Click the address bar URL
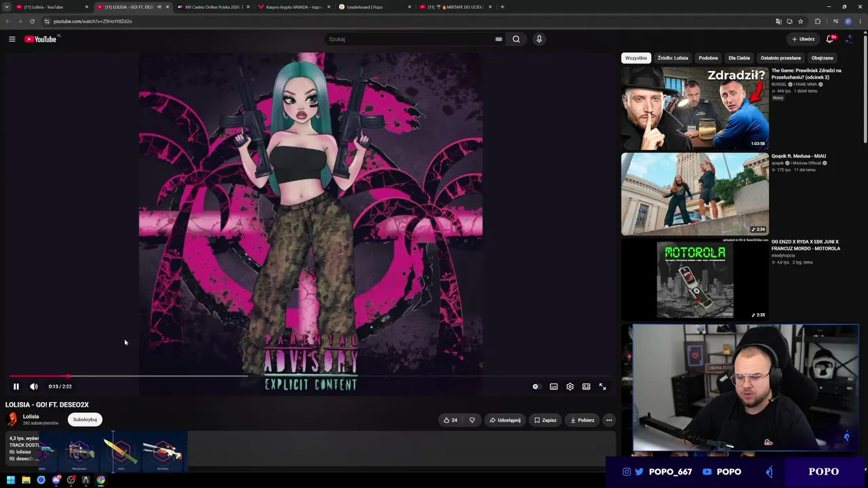 tap(92, 21)
